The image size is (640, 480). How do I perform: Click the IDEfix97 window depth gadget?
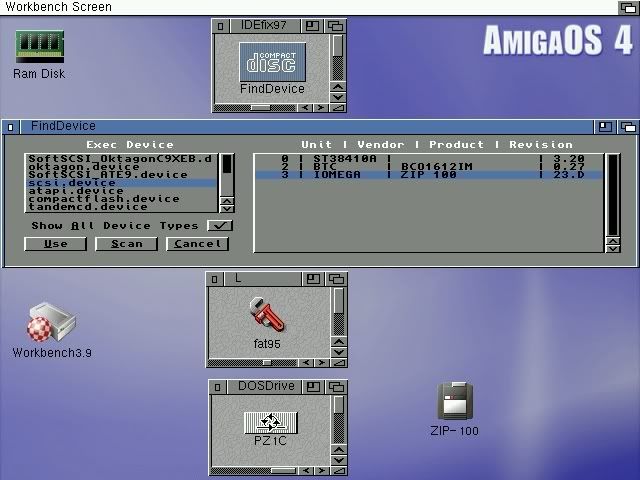(336, 26)
